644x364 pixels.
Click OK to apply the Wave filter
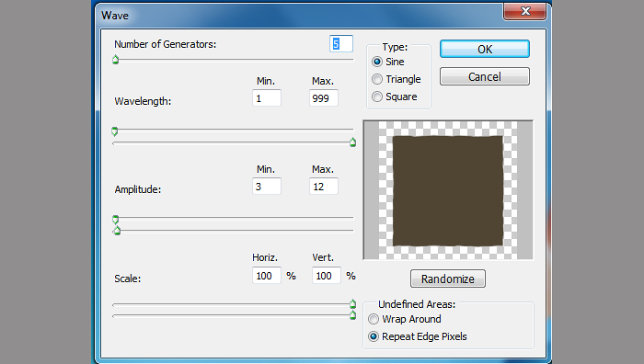pos(485,49)
